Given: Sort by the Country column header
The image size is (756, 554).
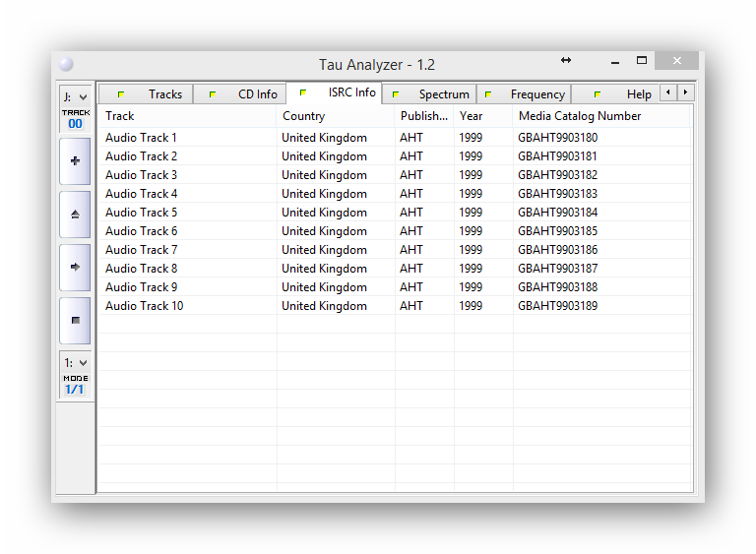Looking at the screenshot, I should coord(335,116).
